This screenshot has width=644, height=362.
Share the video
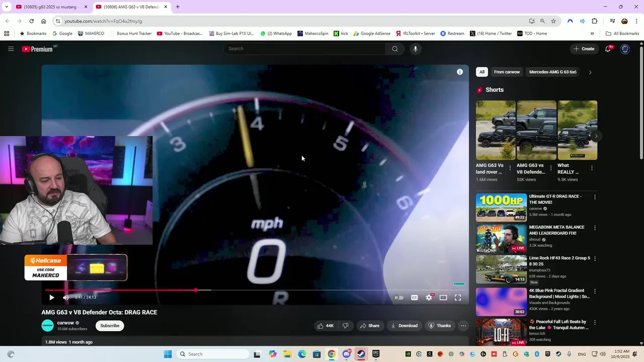370,326
